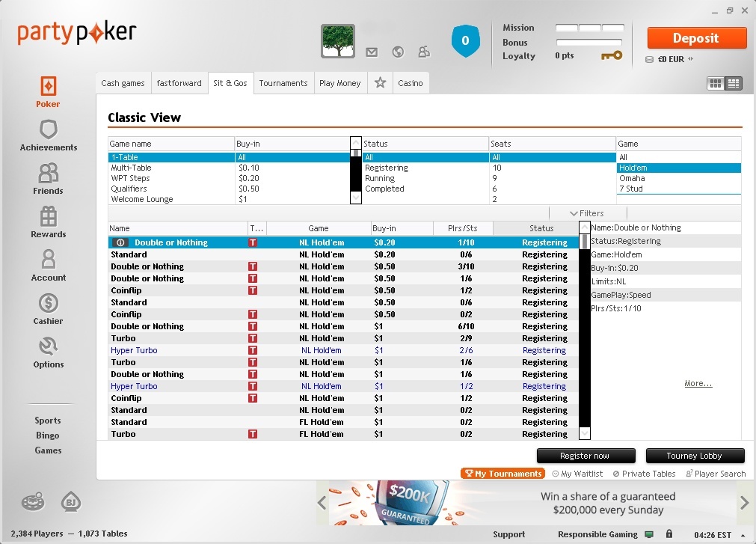Switch to the Play Money tab
Viewport: 756px width, 544px height.
340,83
